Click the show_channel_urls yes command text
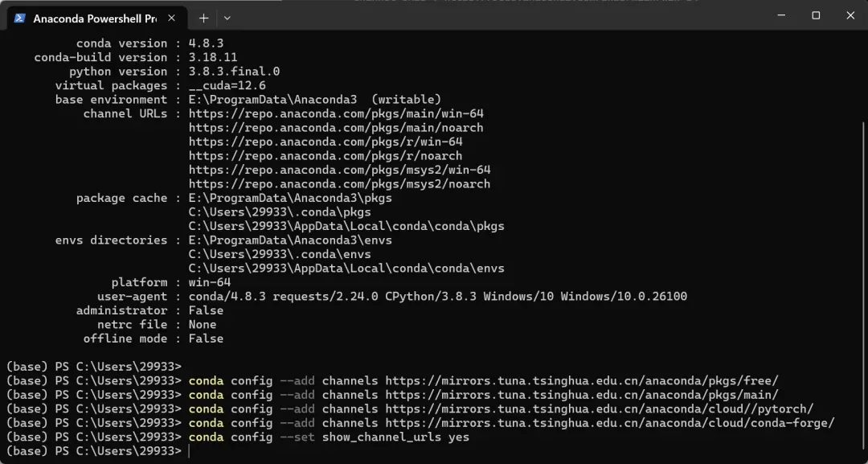The image size is (868, 464). point(395,437)
